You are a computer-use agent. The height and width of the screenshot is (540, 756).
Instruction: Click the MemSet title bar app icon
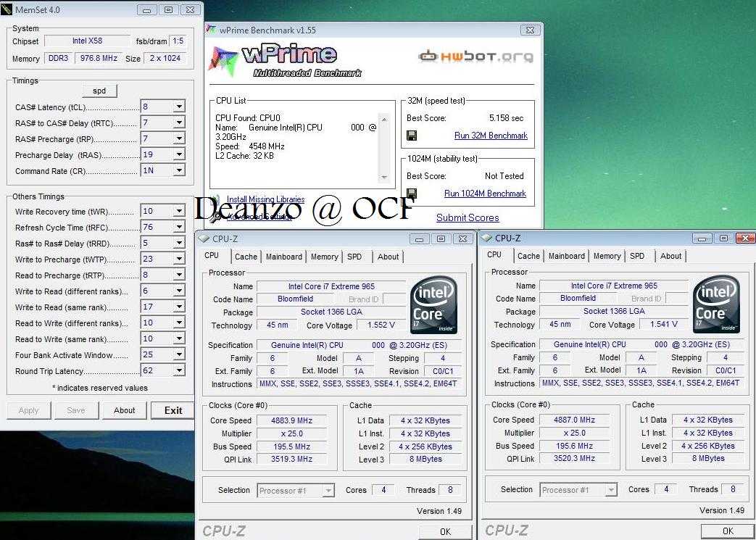[x=7, y=9]
